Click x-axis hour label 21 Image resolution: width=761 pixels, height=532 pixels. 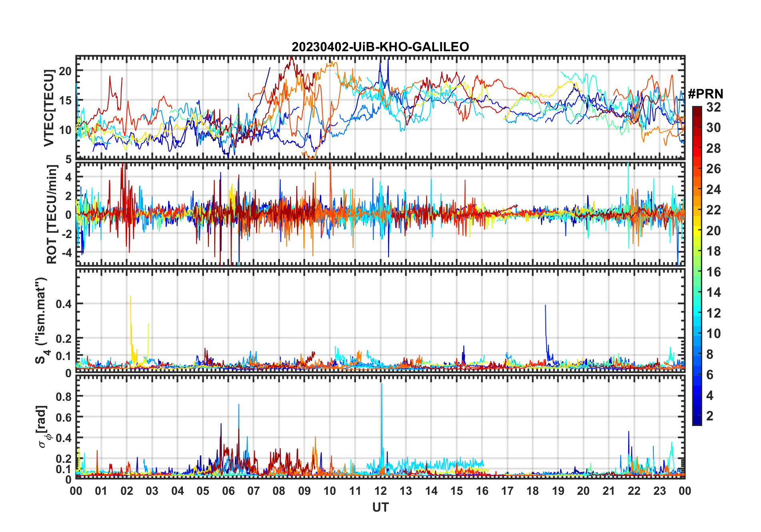point(609,491)
